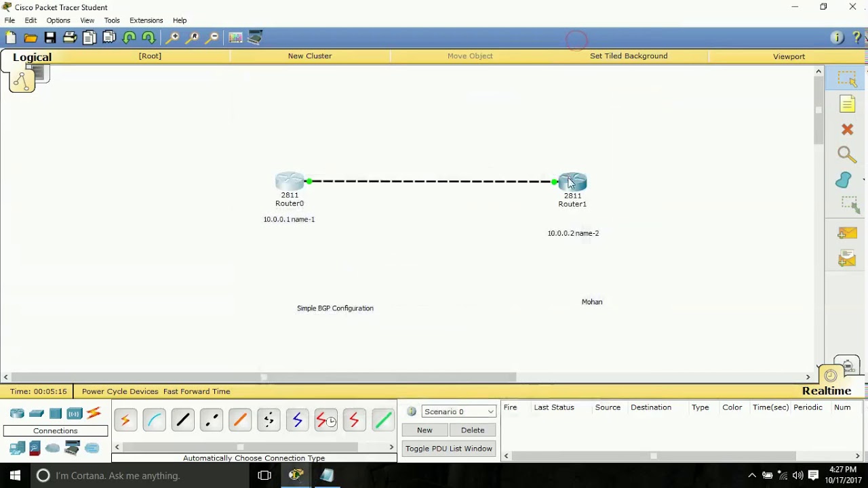Screen dimensions: 868x488
Task: Select the Router0 device on the workspace
Action: (x=290, y=181)
